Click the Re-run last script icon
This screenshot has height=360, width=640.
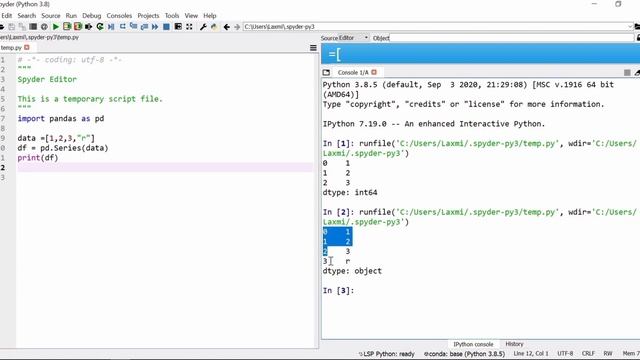100,27
